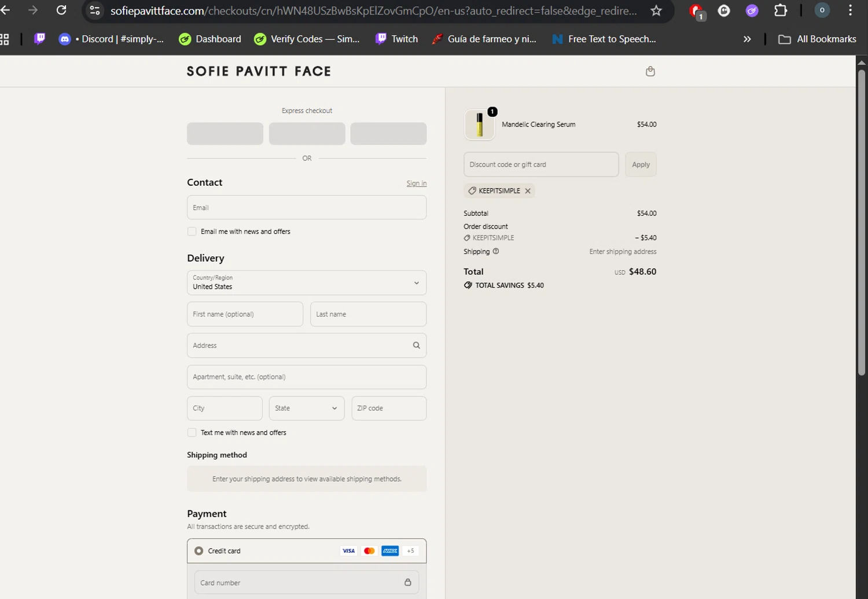The height and width of the screenshot is (599, 868).
Task: Click the address search magnifier icon
Action: coord(416,346)
